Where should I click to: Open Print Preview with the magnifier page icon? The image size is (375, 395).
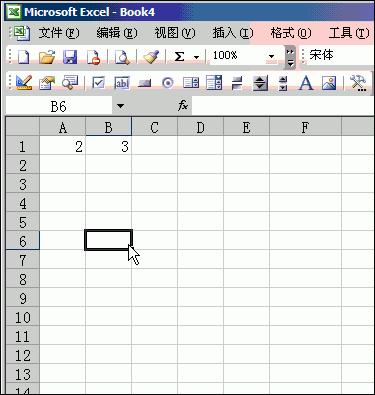point(122,57)
